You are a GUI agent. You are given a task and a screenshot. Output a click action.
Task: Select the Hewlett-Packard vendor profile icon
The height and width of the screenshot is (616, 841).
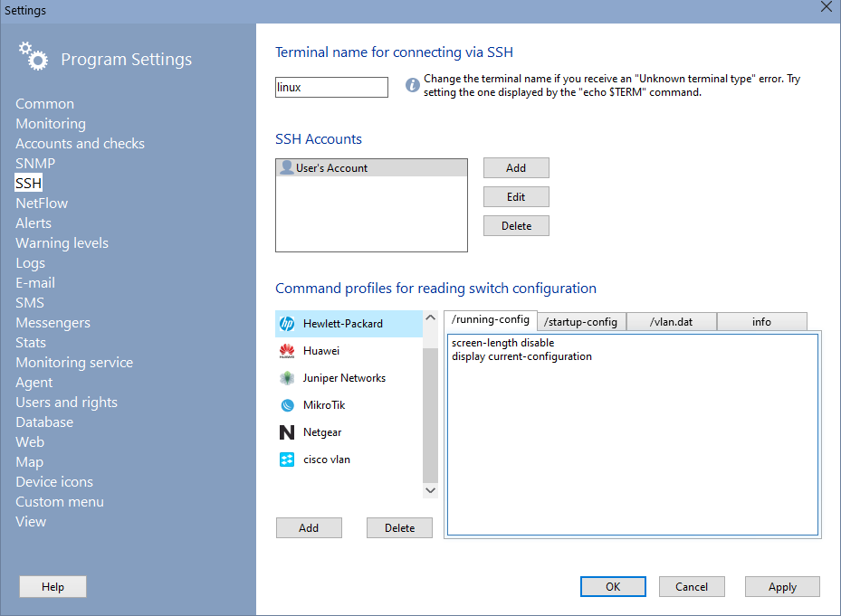(286, 323)
